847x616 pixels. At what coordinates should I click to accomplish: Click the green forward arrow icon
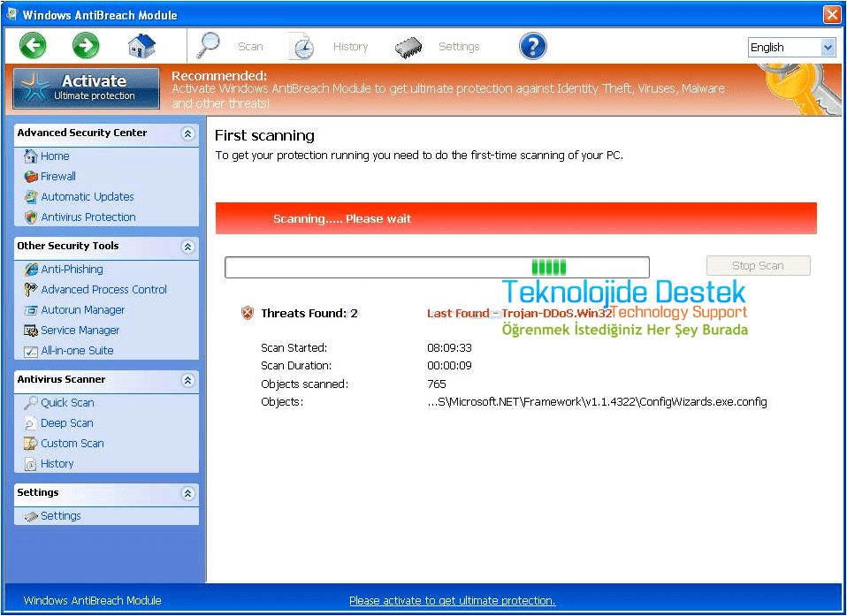pyautogui.click(x=86, y=46)
